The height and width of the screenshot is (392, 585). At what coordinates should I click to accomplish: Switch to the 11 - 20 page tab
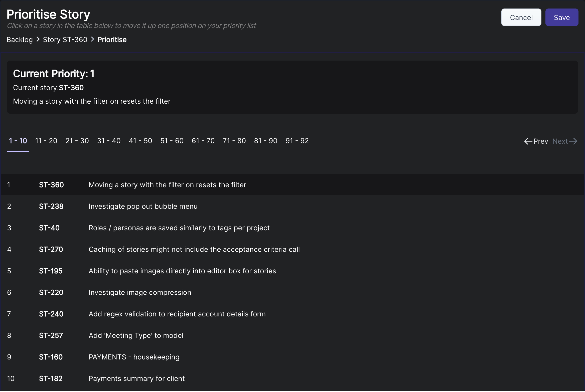[x=46, y=141]
